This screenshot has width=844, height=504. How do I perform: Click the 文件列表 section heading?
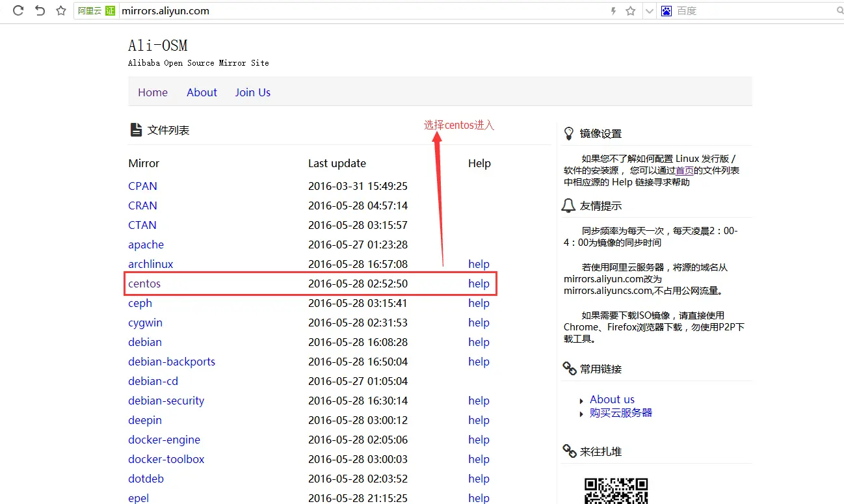(x=168, y=130)
